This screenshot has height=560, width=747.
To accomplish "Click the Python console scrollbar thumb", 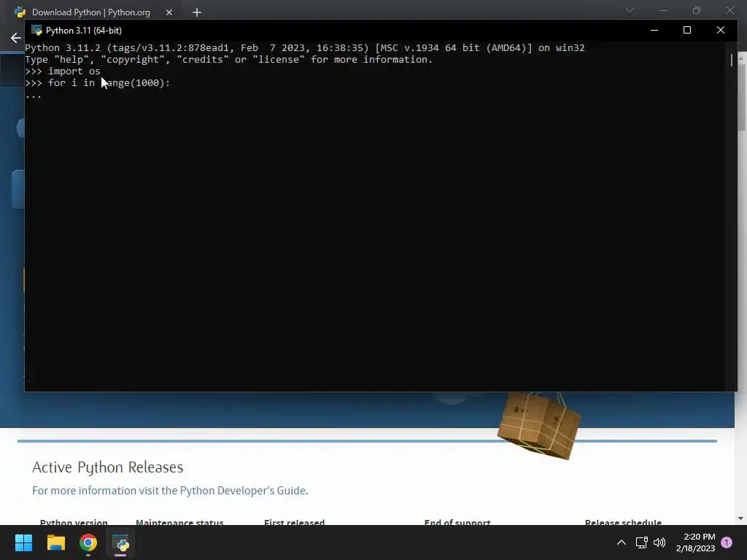I will point(731,60).
